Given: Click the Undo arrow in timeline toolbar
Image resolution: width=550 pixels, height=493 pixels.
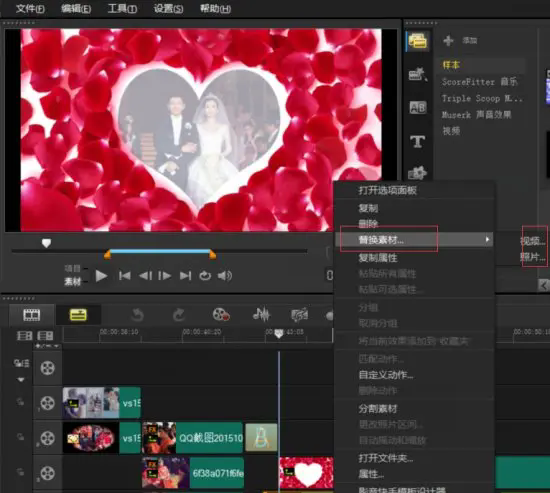Looking at the screenshot, I should coord(137,315).
